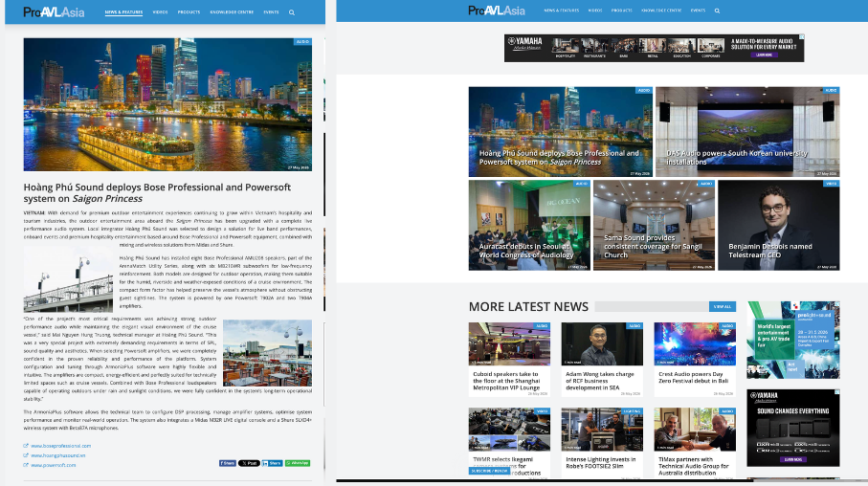Close the top Yamaha ad with its corner icon
Image resolution: width=868 pixels, height=486 pixels.
[802, 37]
